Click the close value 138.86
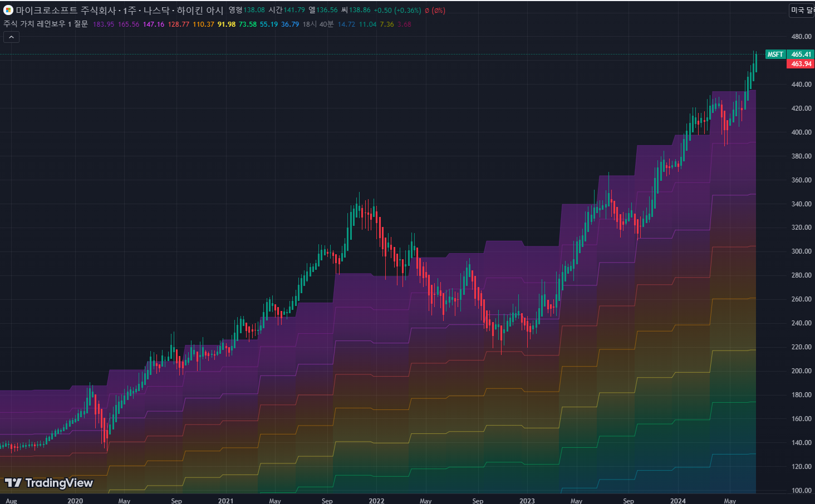This screenshot has width=815, height=504. pyautogui.click(x=360, y=10)
